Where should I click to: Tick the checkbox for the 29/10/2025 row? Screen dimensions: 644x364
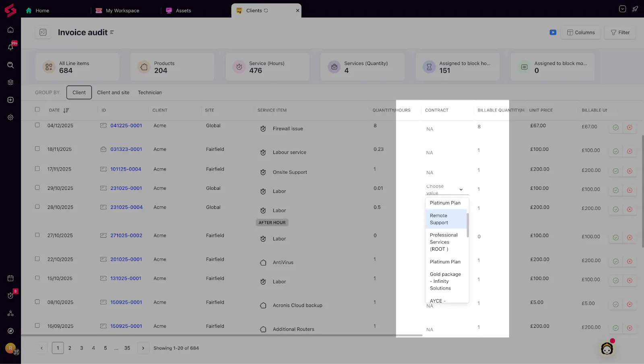point(37,187)
